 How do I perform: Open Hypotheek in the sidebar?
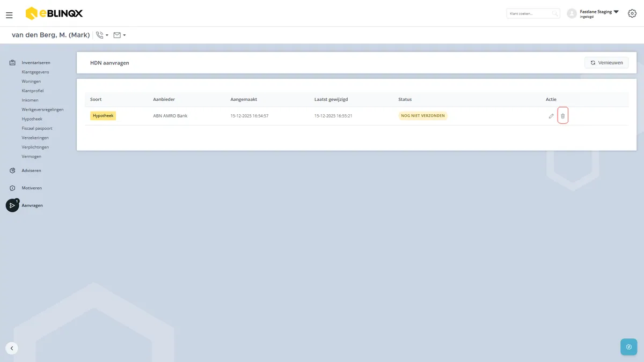click(x=32, y=119)
